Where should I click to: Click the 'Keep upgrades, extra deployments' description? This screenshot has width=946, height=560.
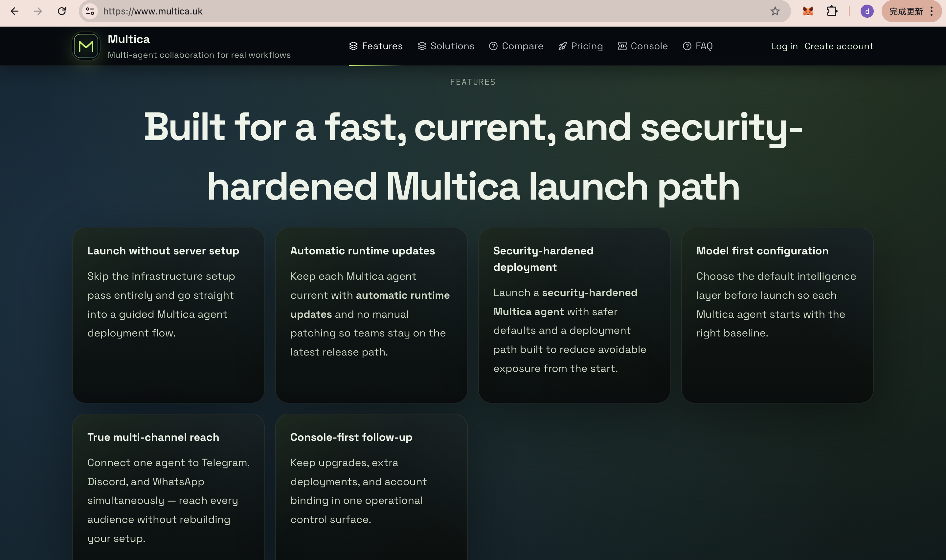[x=359, y=491]
